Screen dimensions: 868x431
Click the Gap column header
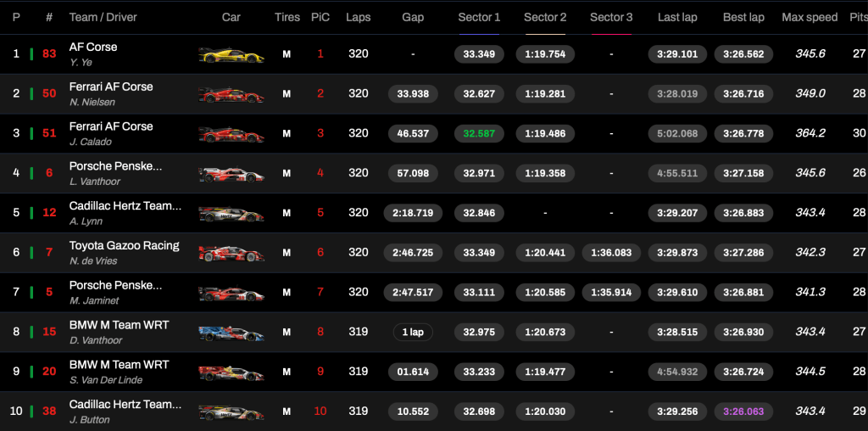413,17
